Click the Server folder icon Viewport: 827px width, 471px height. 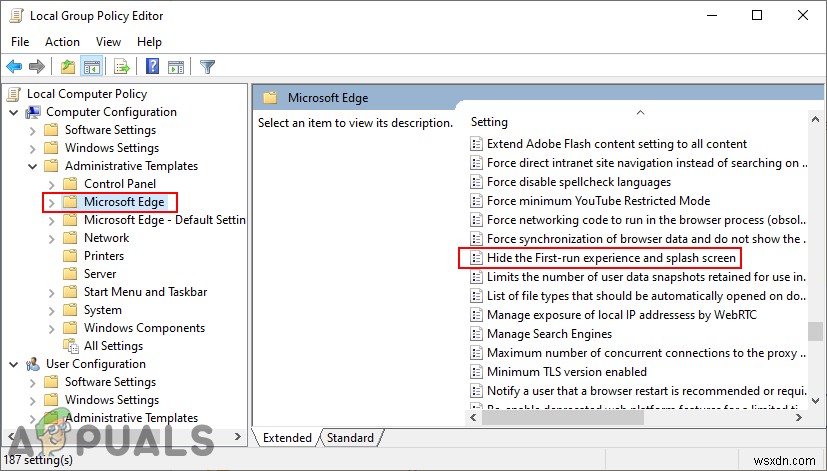click(70, 274)
